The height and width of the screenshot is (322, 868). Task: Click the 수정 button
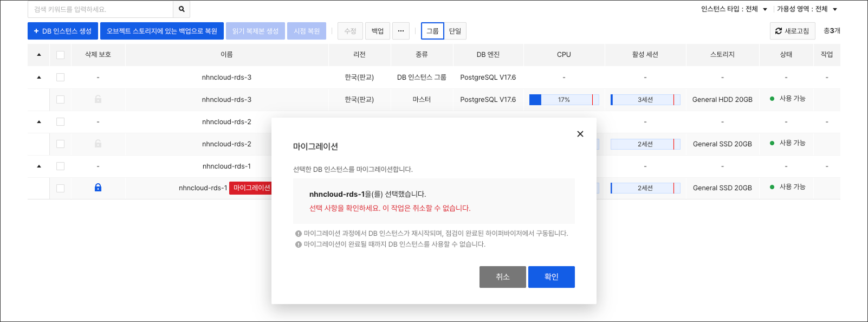point(350,31)
